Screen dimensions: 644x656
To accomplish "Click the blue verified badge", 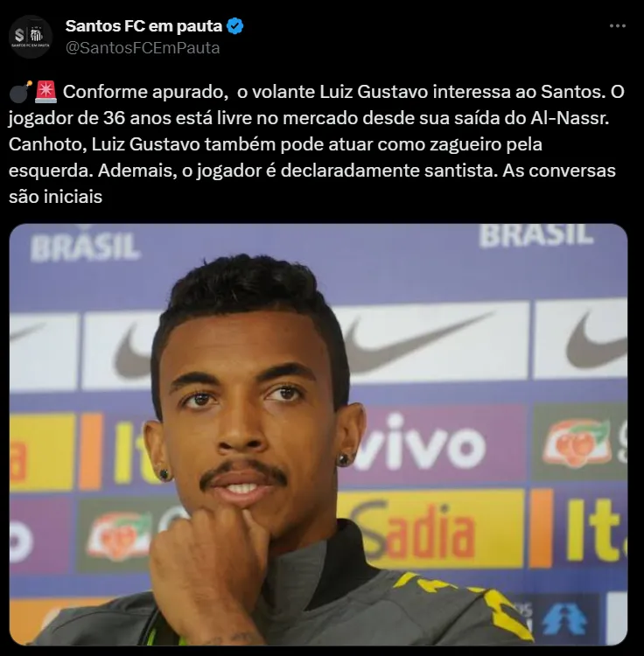I will (x=234, y=26).
